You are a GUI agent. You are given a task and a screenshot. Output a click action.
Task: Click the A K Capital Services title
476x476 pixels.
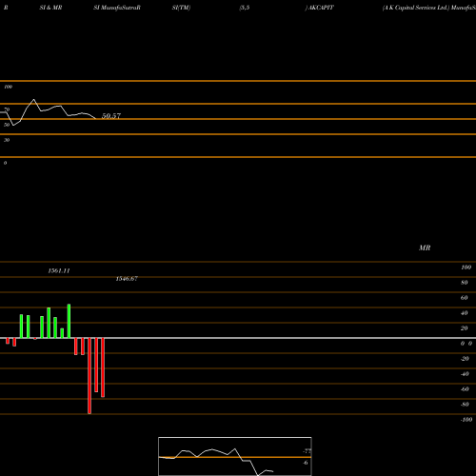416,8
